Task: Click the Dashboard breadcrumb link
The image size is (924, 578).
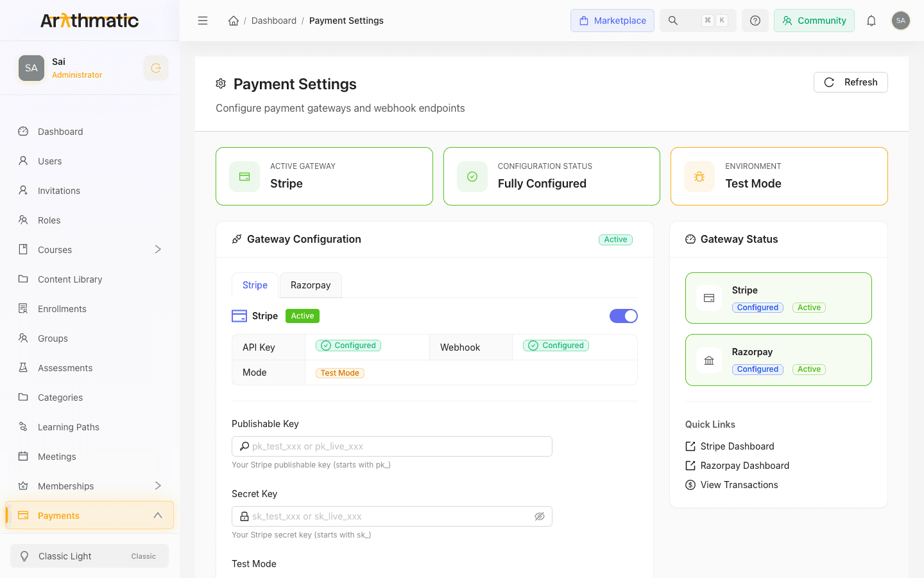Action: coord(274,21)
